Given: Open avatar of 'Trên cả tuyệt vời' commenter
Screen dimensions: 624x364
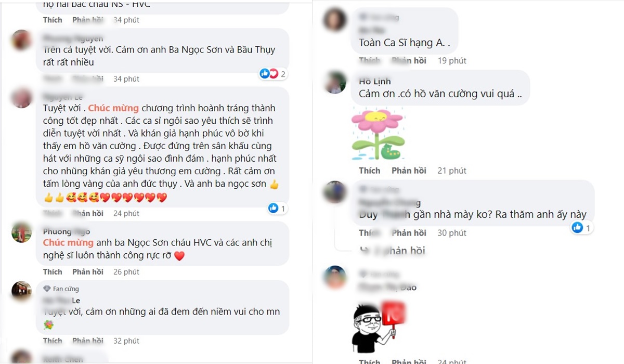Looking at the screenshot, I should coord(22,40).
